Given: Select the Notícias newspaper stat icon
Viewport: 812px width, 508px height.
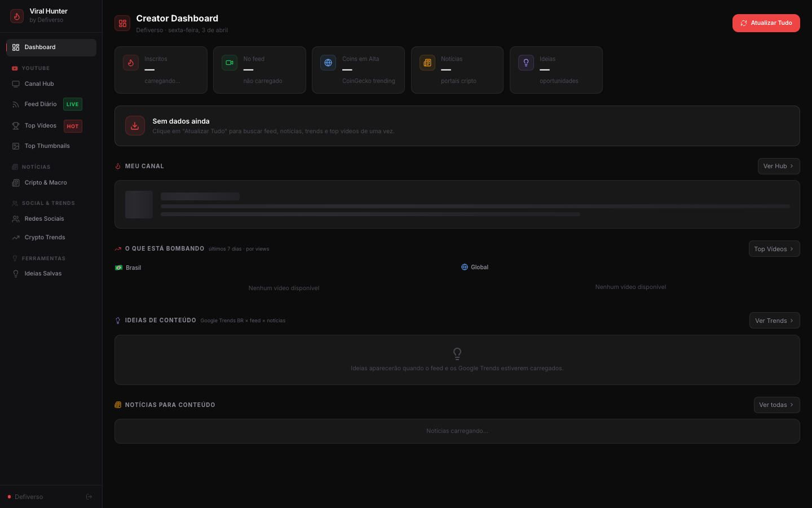Looking at the screenshot, I should point(427,63).
